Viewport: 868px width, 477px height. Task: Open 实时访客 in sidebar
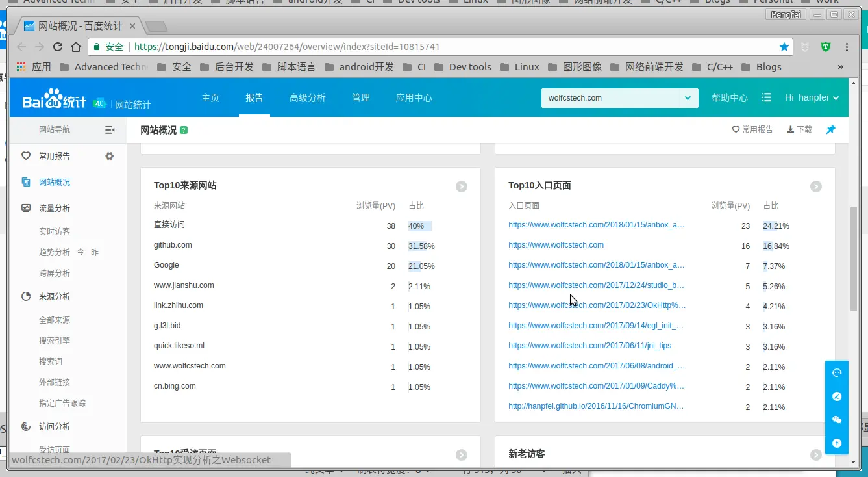click(55, 231)
